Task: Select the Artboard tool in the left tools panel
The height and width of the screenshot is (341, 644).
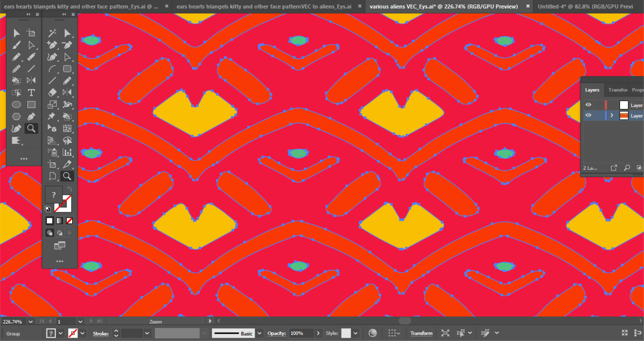Action: pos(31,33)
